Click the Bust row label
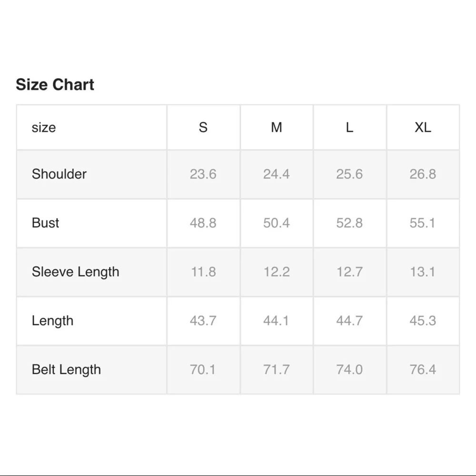Screen dimensions: 476x476 [x=46, y=223]
